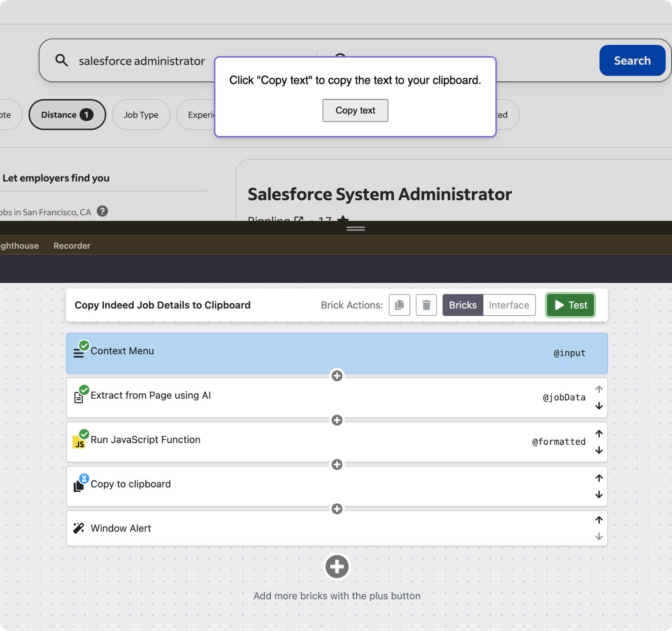
Task: Switch to the Interface view
Action: point(509,305)
